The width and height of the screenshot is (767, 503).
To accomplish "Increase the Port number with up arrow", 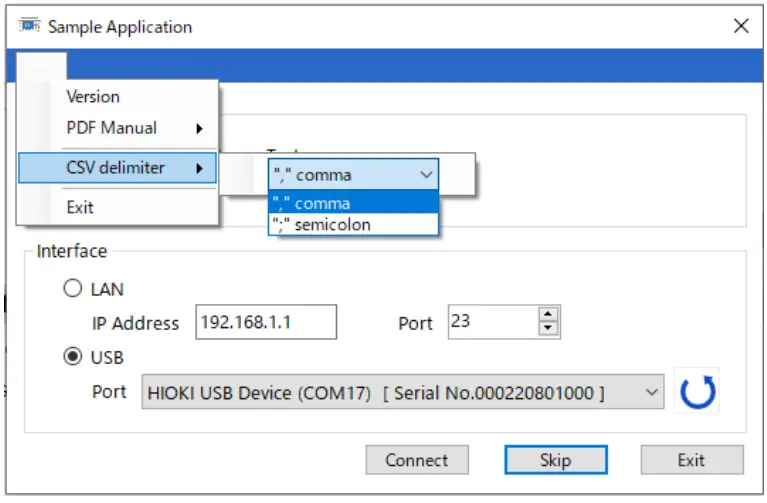I will (x=548, y=315).
